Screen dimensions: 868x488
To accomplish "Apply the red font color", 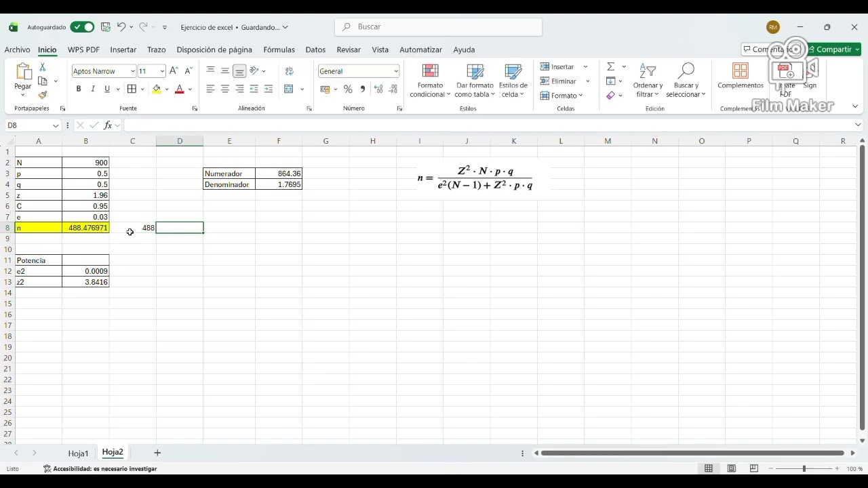I will 180,89.
